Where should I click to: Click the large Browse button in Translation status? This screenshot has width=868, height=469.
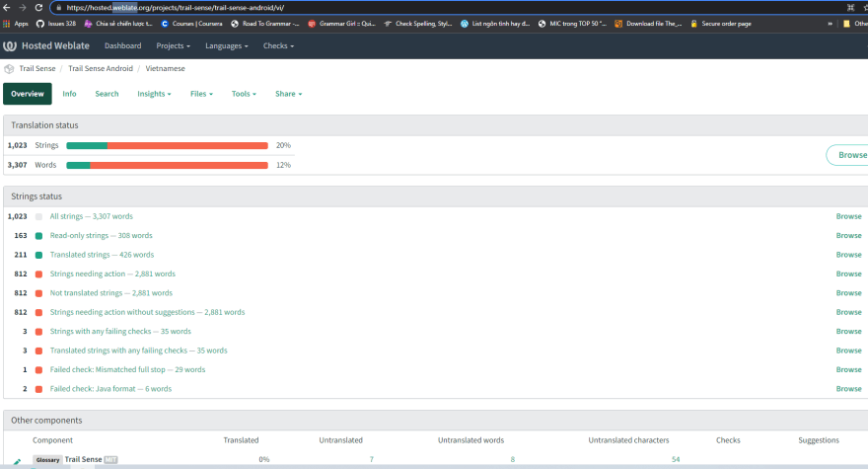point(848,155)
